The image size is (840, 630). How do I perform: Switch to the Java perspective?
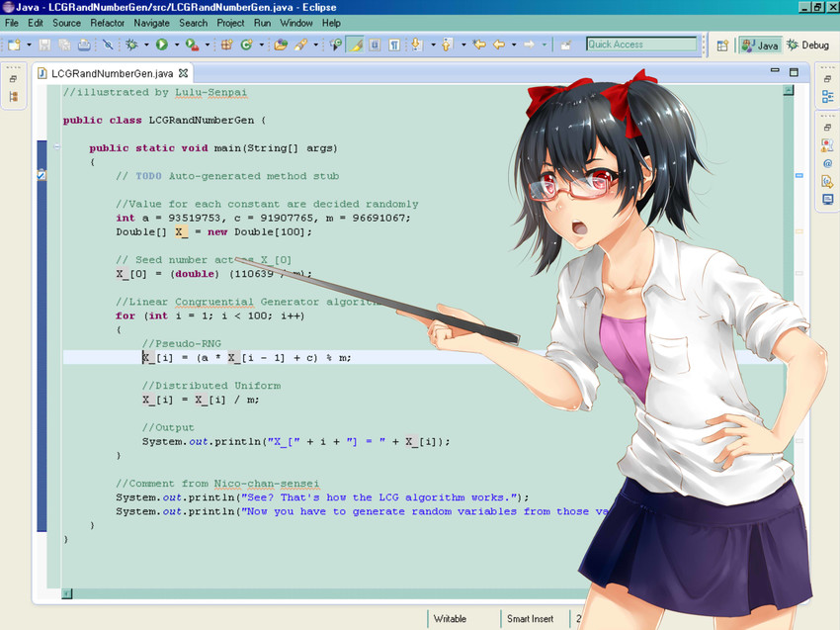click(x=760, y=45)
